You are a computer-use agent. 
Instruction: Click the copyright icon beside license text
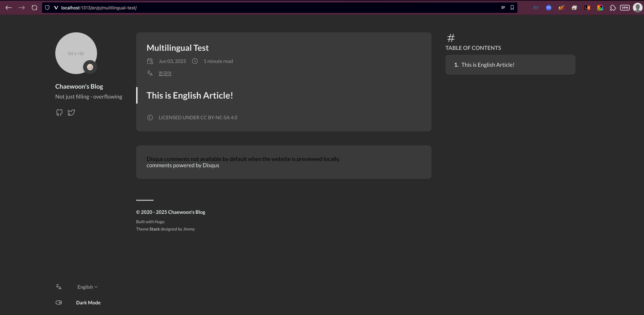click(150, 117)
